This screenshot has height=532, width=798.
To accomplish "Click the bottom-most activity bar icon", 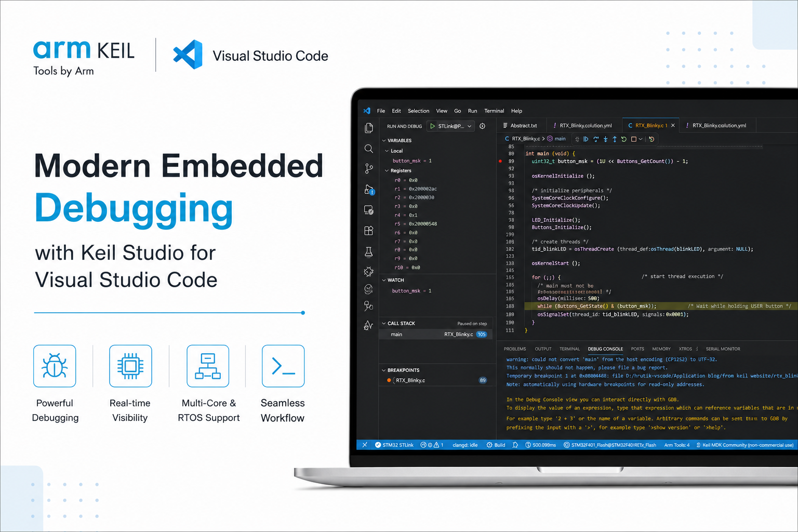I will click(369, 326).
